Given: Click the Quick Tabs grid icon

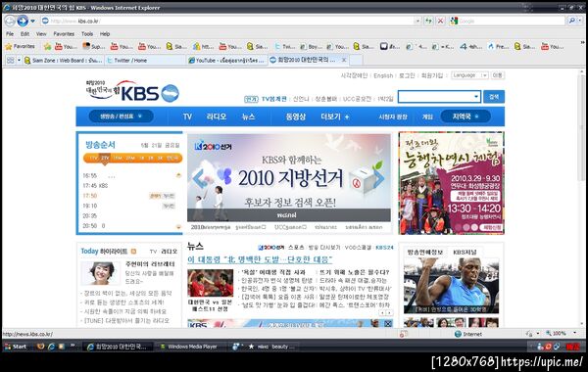Looking at the screenshot, I should tap(10, 60).
